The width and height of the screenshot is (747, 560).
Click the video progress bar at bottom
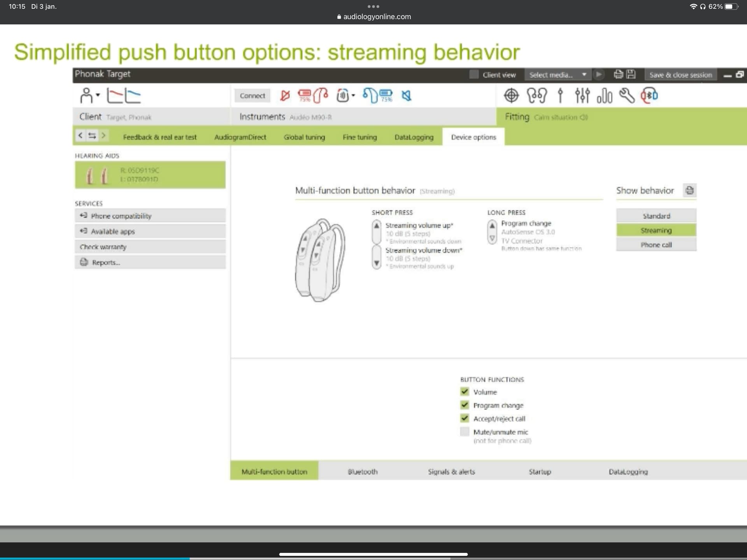pyautogui.click(x=373, y=558)
